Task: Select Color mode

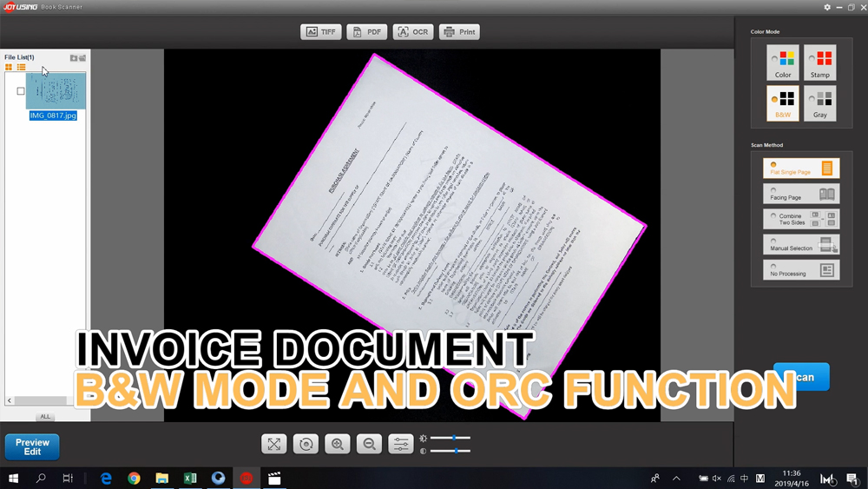Action: pyautogui.click(x=783, y=63)
